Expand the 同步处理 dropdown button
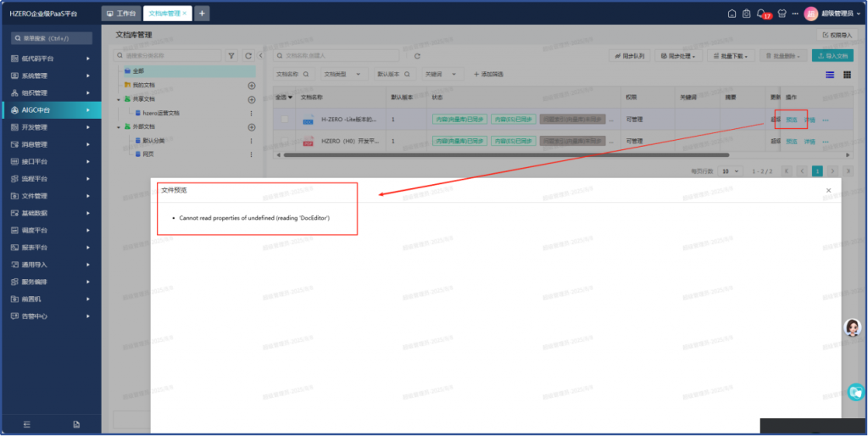Screen dimensions: 868x436 677,56
